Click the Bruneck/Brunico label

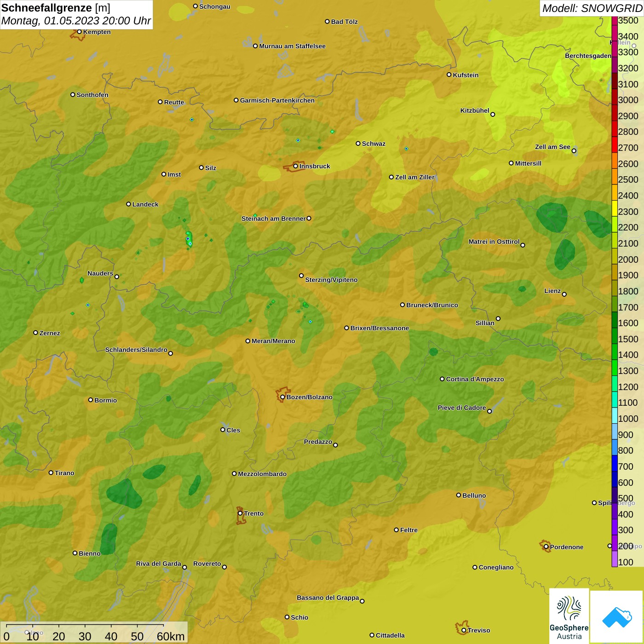(432, 305)
